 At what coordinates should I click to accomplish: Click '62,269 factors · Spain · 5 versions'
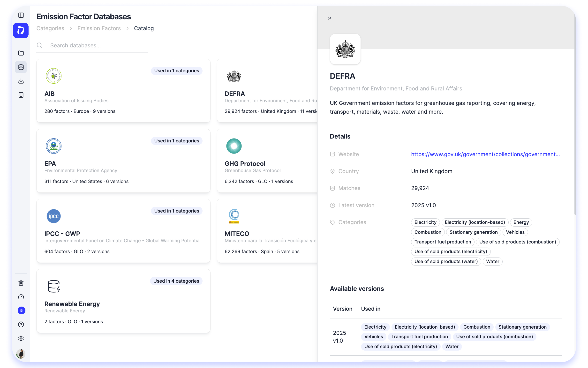(262, 251)
